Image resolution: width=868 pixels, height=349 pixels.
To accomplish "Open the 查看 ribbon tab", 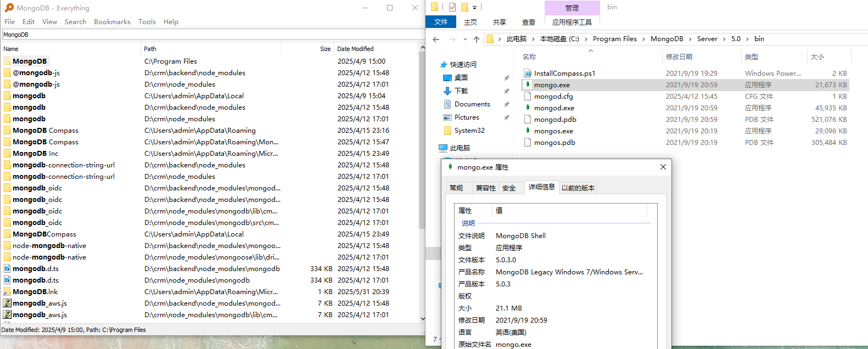I will [529, 22].
